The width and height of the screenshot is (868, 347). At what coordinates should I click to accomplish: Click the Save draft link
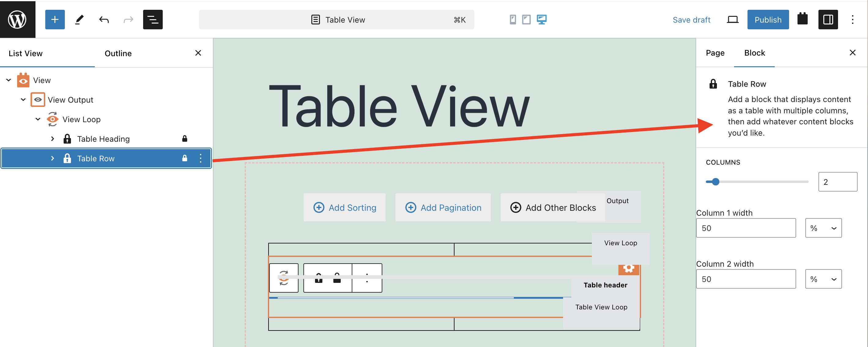691,20
